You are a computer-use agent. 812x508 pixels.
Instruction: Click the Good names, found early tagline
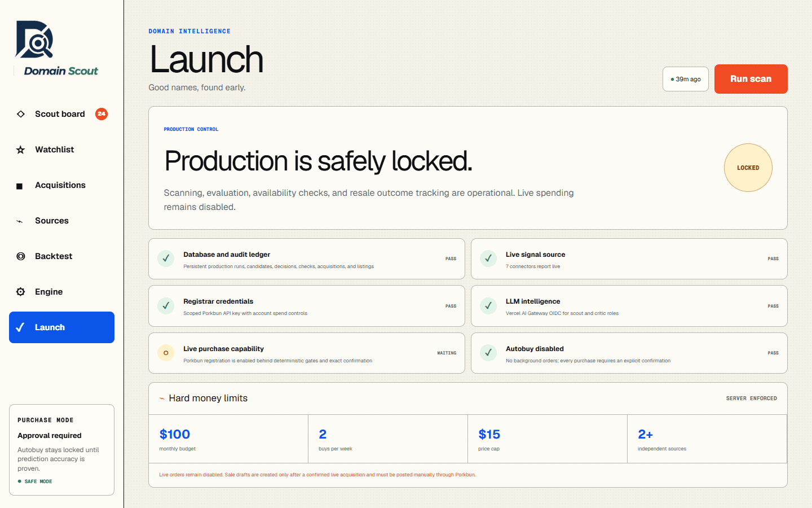[x=197, y=87]
